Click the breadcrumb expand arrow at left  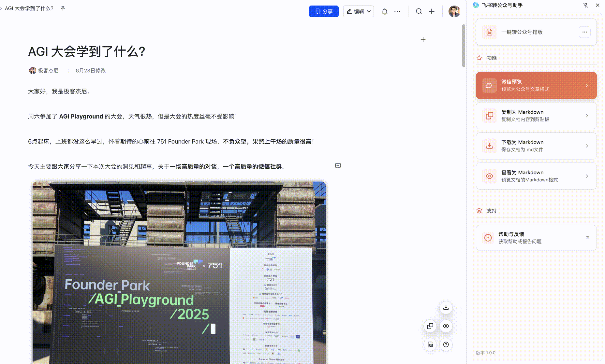click(1, 8)
